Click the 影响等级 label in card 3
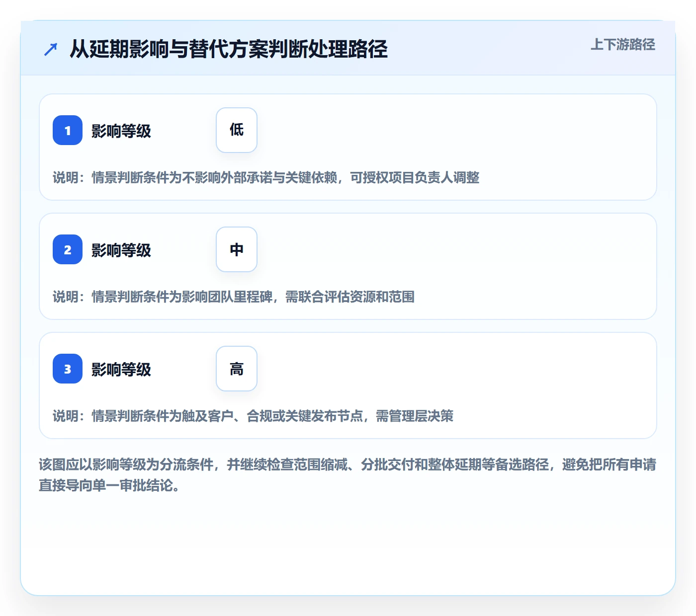The width and height of the screenshot is (696, 616). click(121, 370)
